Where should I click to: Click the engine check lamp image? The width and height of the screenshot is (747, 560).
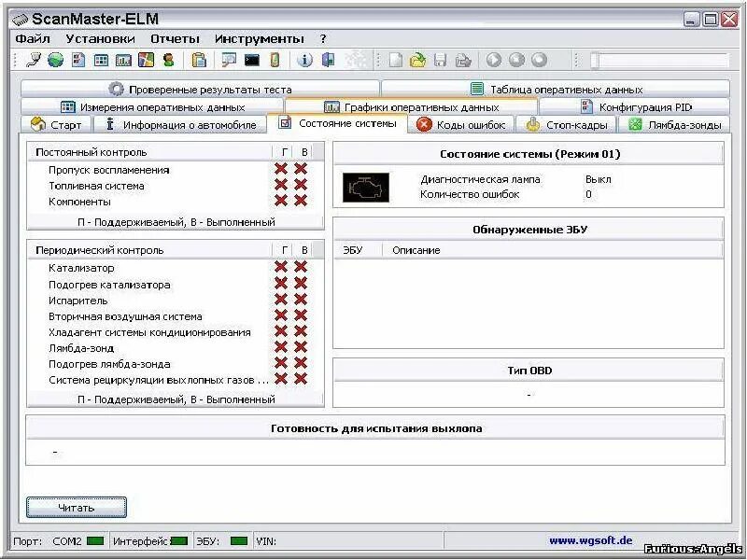tap(366, 188)
